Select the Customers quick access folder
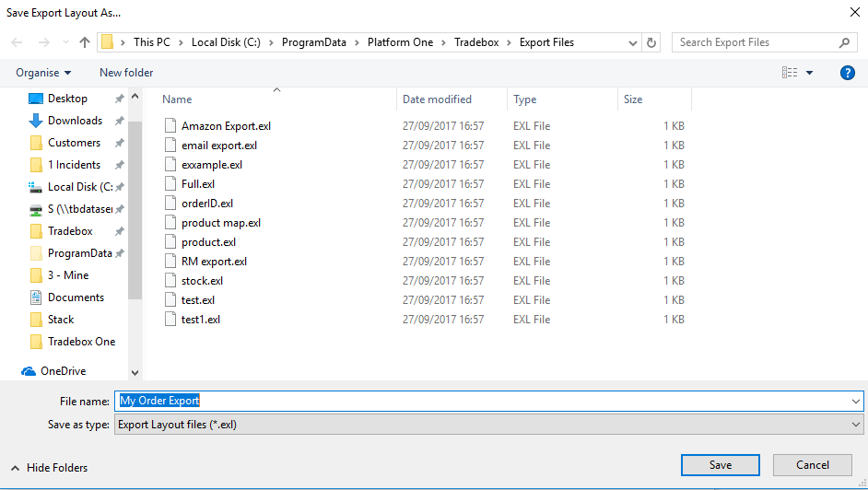 [x=75, y=143]
